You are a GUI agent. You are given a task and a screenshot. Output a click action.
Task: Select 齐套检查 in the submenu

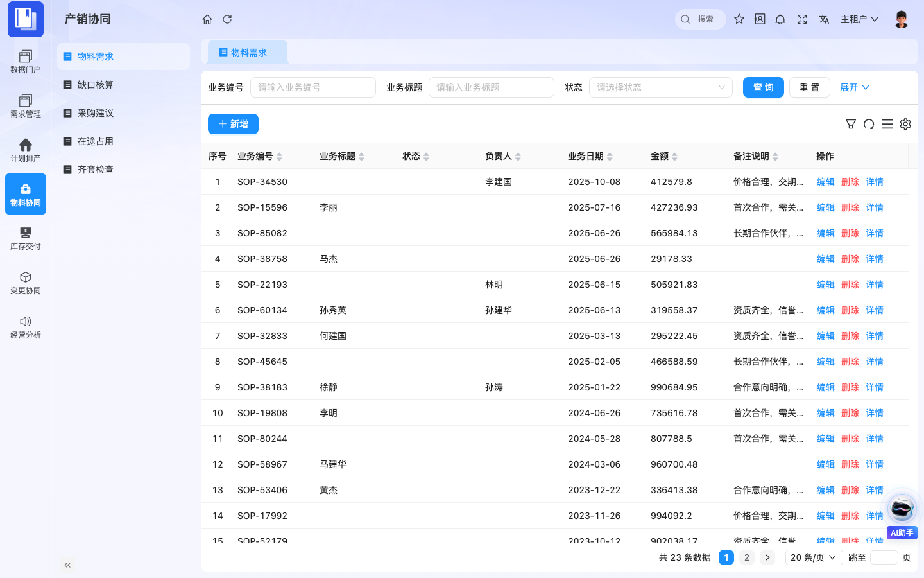click(x=123, y=170)
